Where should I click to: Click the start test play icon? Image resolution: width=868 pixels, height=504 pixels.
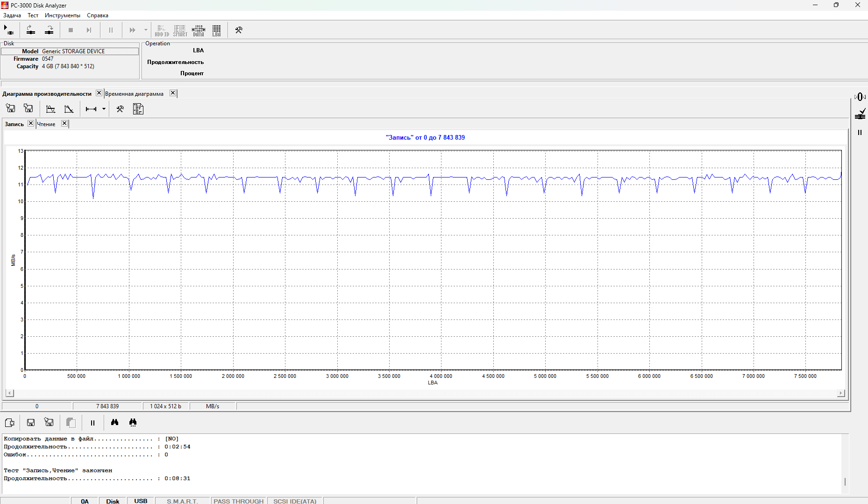(x=9, y=30)
